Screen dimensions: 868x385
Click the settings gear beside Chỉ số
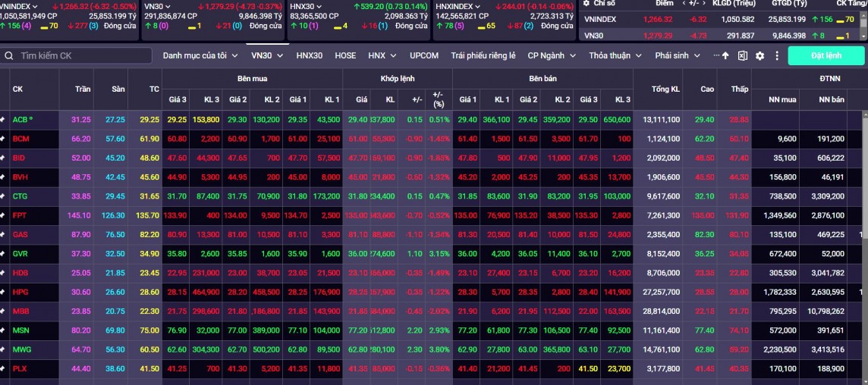586,3
